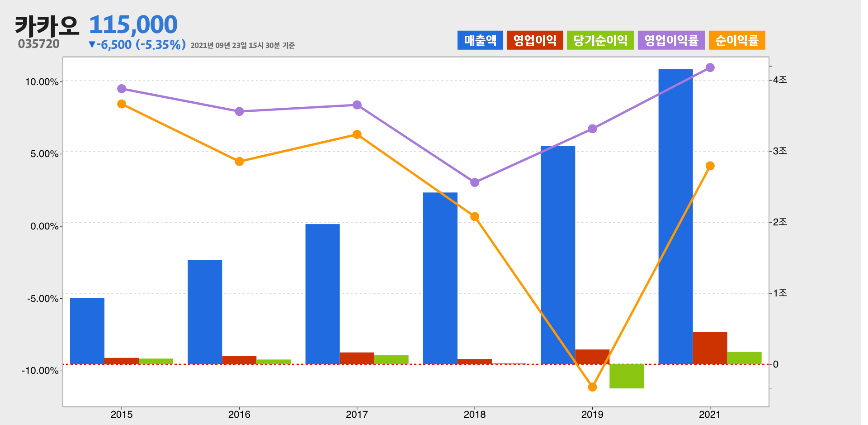The width and height of the screenshot is (868, 425).
Task: Click the 2015 blue revenue bar
Action: [87, 331]
